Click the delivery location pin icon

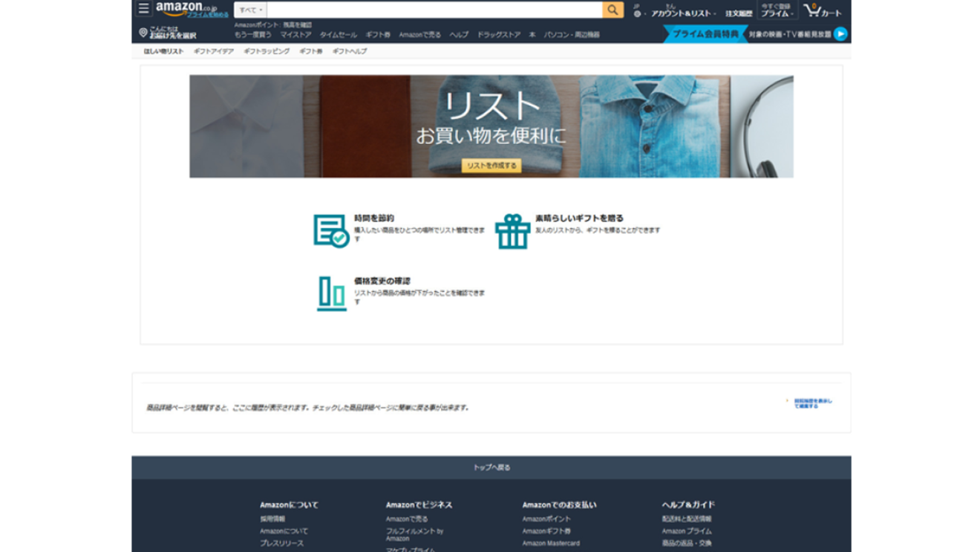click(x=143, y=33)
